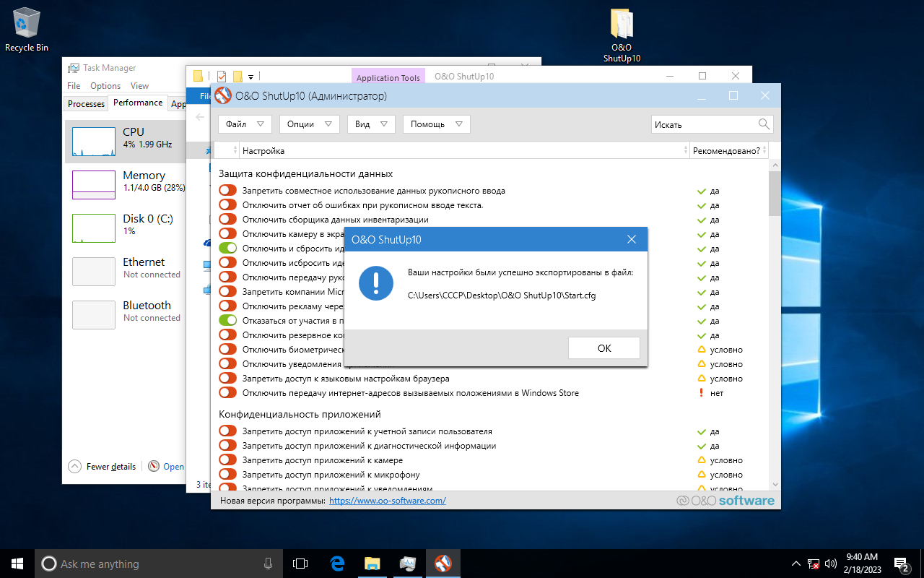Click the settings list vertical scrollbar thumb
This screenshot has width=924, height=578.
click(x=775, y=194)
